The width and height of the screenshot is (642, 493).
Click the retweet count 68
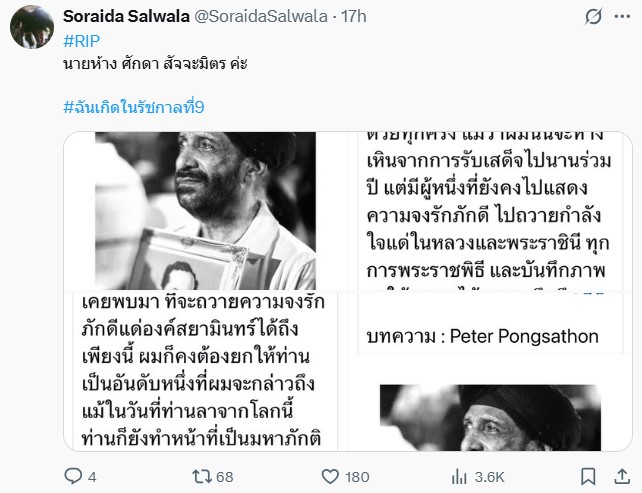pyautogui.click(x=225, y=477)
